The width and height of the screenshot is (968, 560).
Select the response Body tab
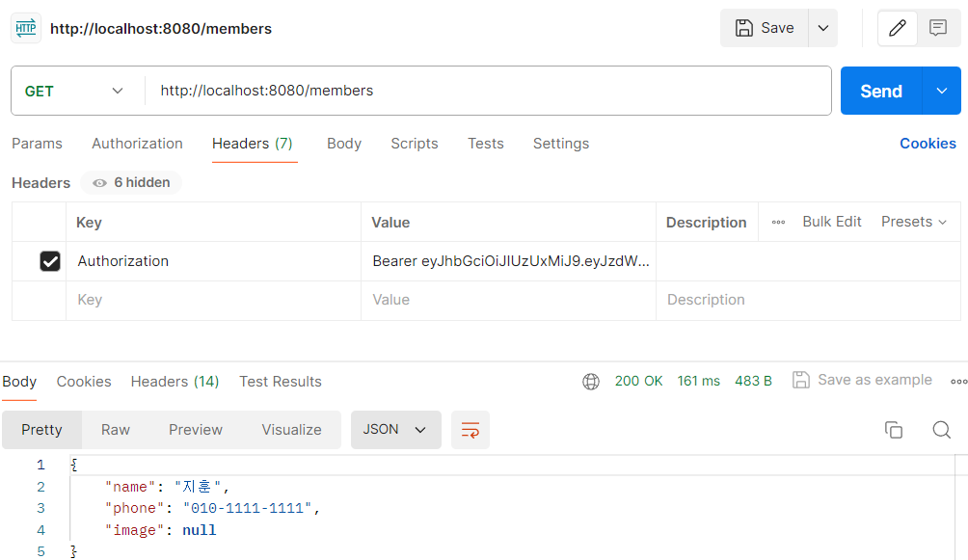[x=19, y=382]
